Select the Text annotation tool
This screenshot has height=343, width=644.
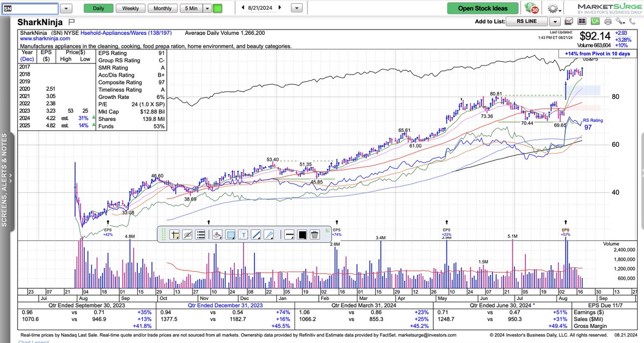point(244,235)
